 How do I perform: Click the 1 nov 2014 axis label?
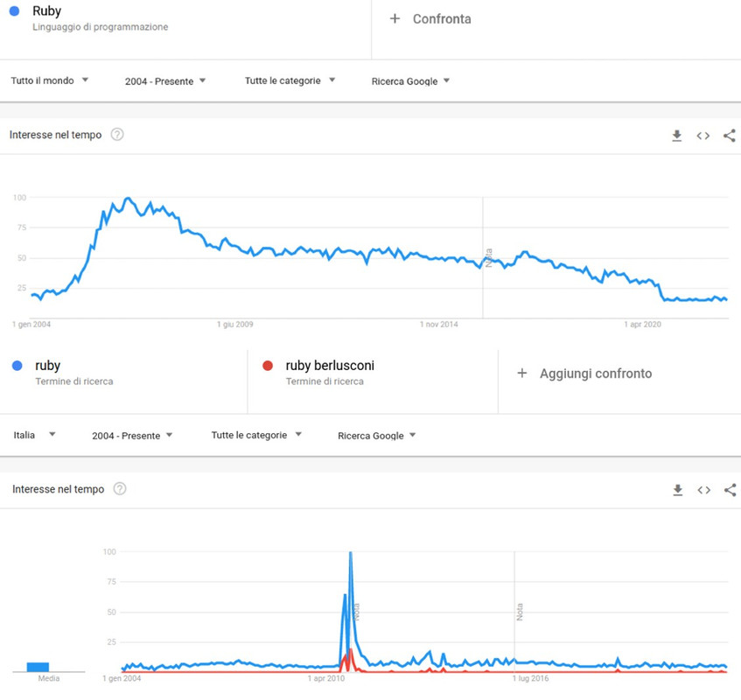coord(439,325)
